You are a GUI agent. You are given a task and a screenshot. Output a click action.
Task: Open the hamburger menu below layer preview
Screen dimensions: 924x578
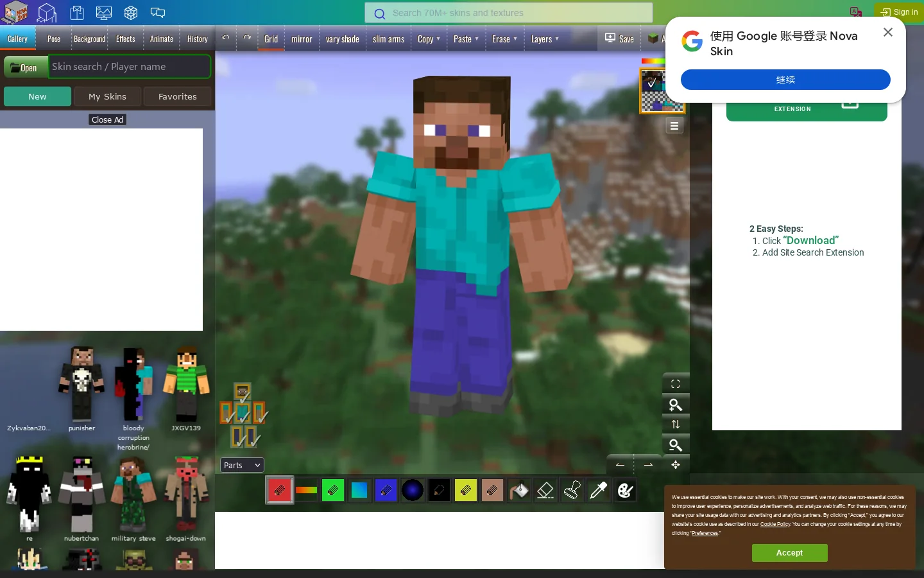674,126
